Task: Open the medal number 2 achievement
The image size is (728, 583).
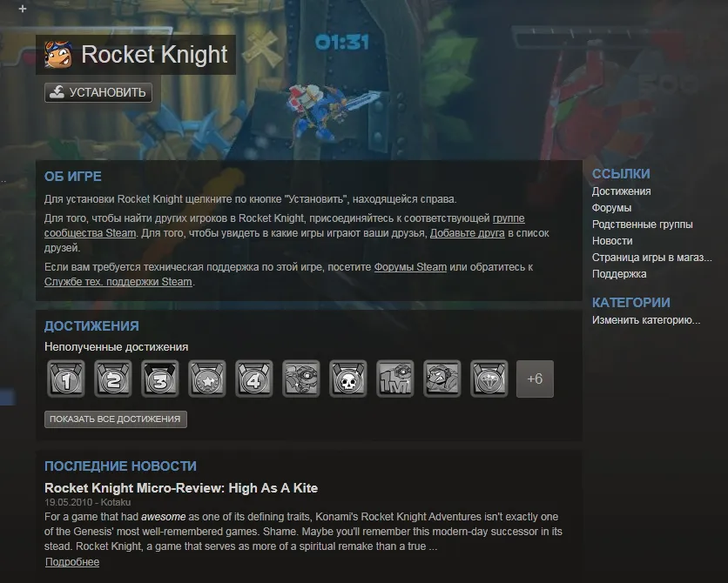Action: pos(113,379)
